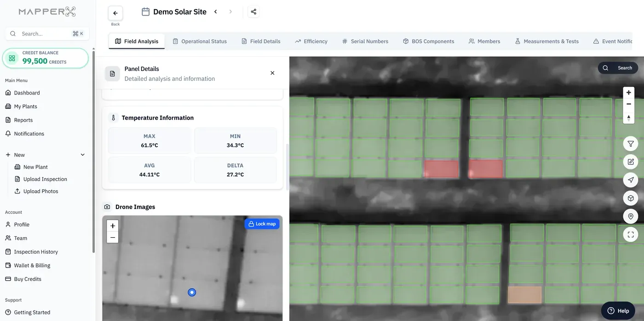Image resolution: width=644 pixels, height=321 pixels.
Task: Open the Serial Numbers tab
Action: pyautogui.click(x=365, y=41)
